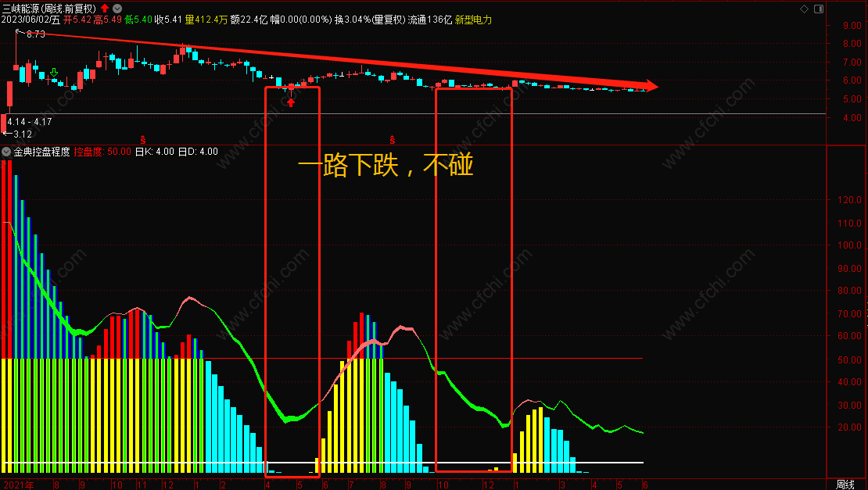Click the diamond icon at the top-right of the chart
The image size is (868, 490).
(x=805, y=9)
